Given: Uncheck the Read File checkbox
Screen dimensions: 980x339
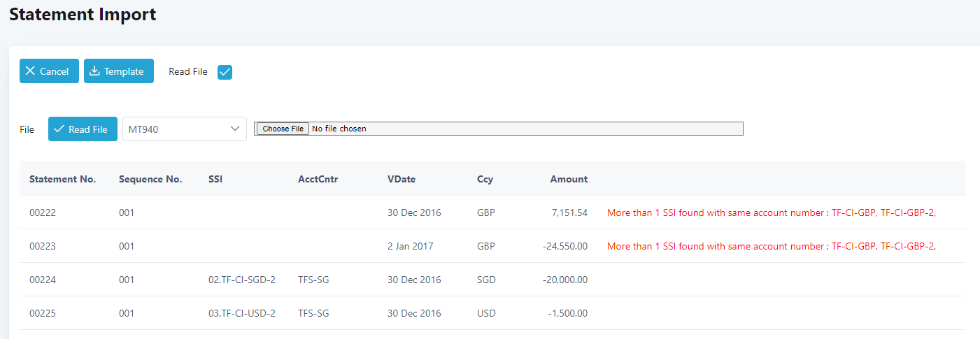Looking at the screenshot, I should click(x=225, y=72).
